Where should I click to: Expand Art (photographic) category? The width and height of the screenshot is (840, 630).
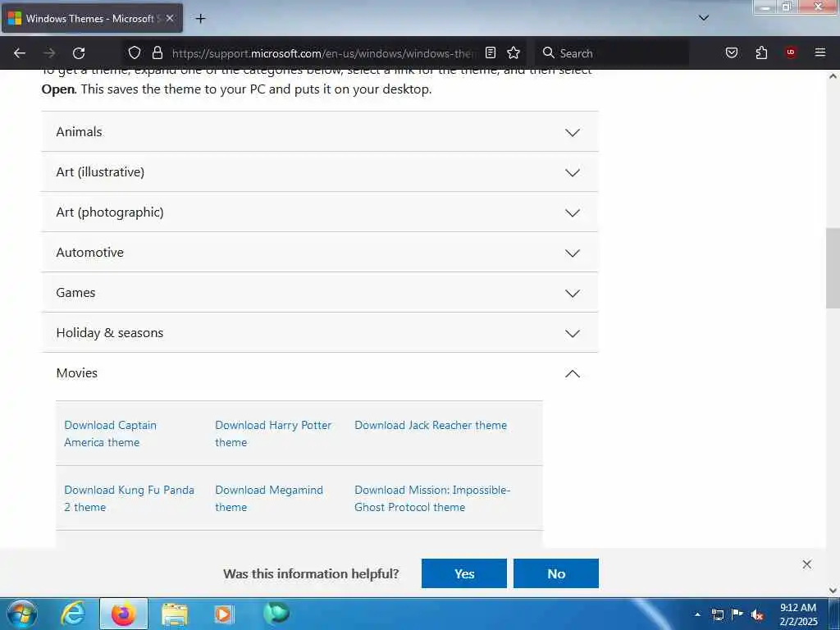(320, 212)
